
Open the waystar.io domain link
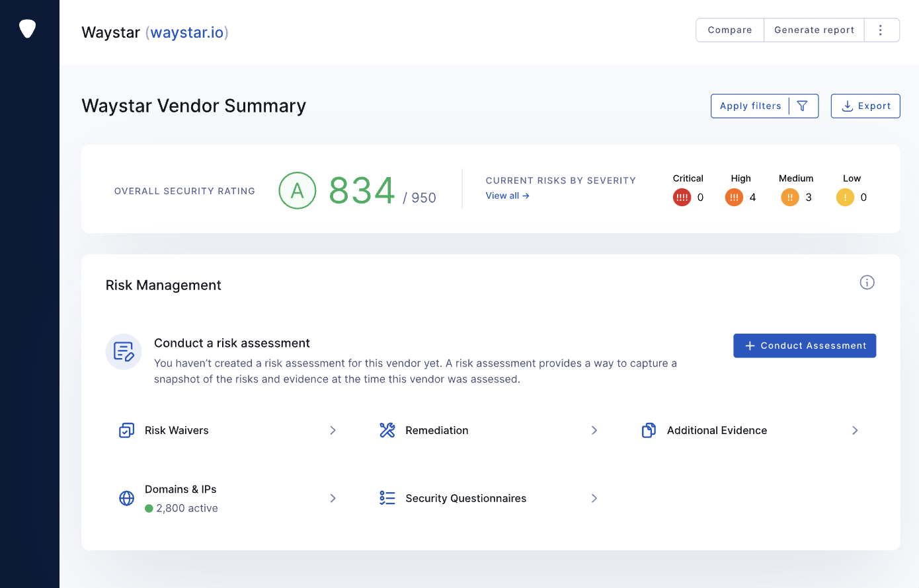(187, 32)
